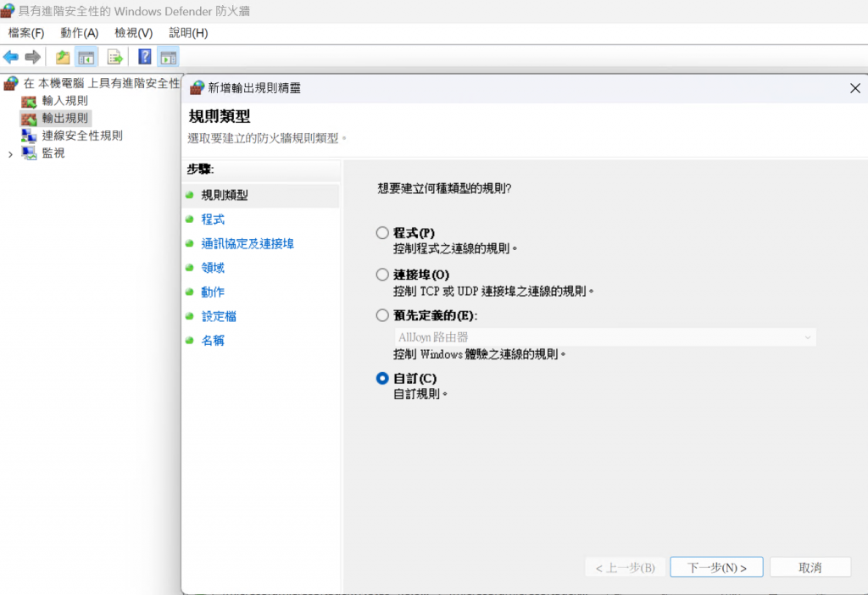Image resolution: width=868 pixels, height=595 pixels.
Task: Click the root node firewall icon in the tree
Action: pos(11,84)
